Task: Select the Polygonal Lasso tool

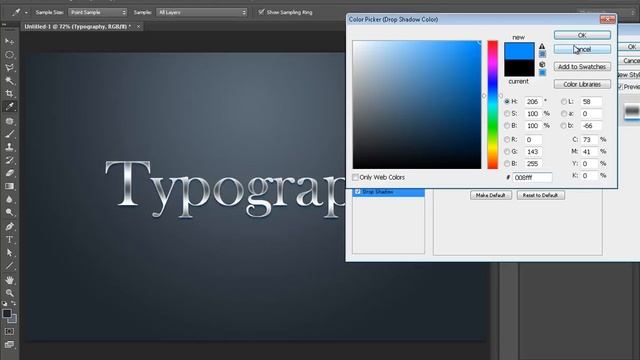Action: pos(9,68)
